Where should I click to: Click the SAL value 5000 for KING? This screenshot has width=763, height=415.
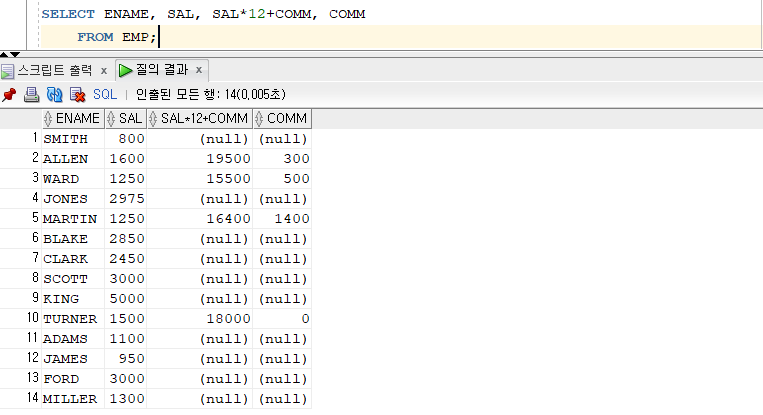(x=126, y=298)
